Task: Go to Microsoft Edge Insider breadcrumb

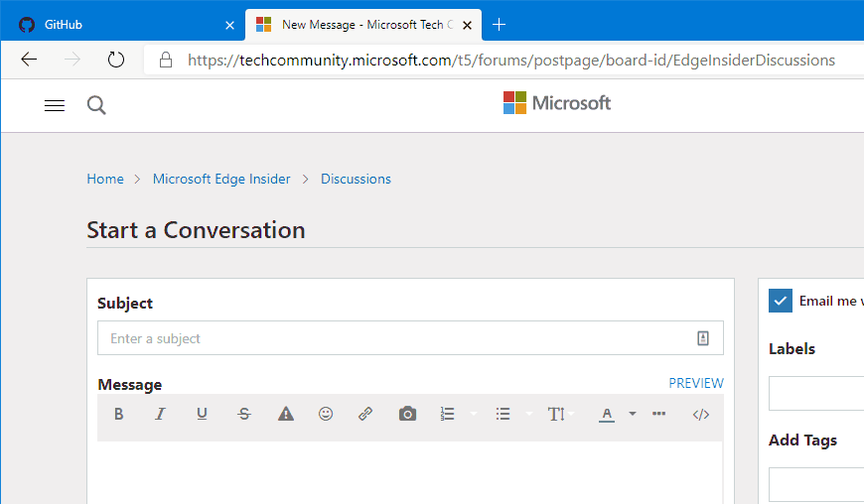Action: (221, 180)
